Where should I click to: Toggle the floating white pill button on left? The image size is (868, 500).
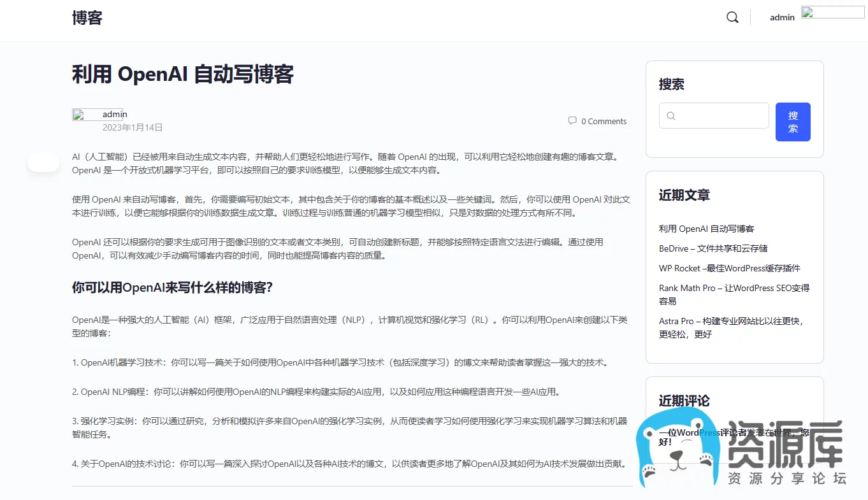(43, 163)
